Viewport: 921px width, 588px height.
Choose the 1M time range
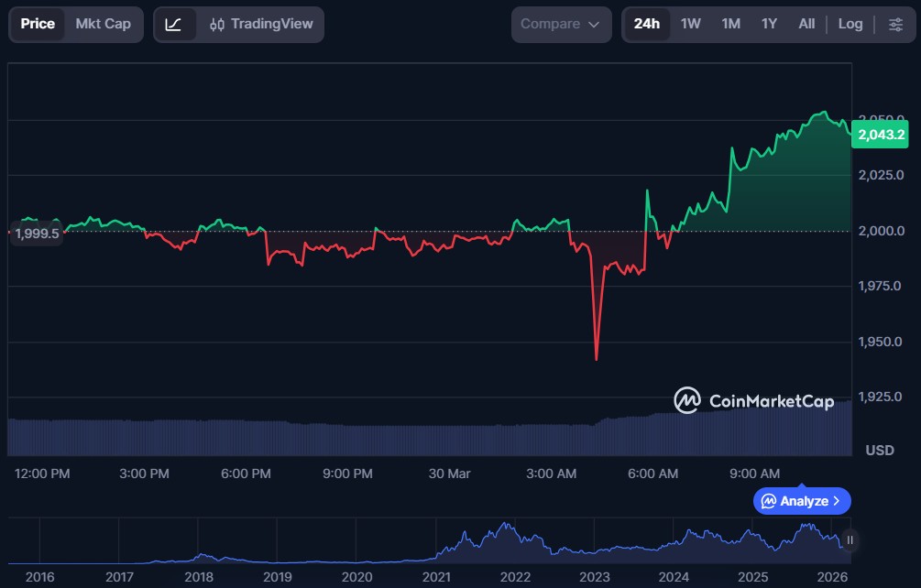tap(730, 24)
